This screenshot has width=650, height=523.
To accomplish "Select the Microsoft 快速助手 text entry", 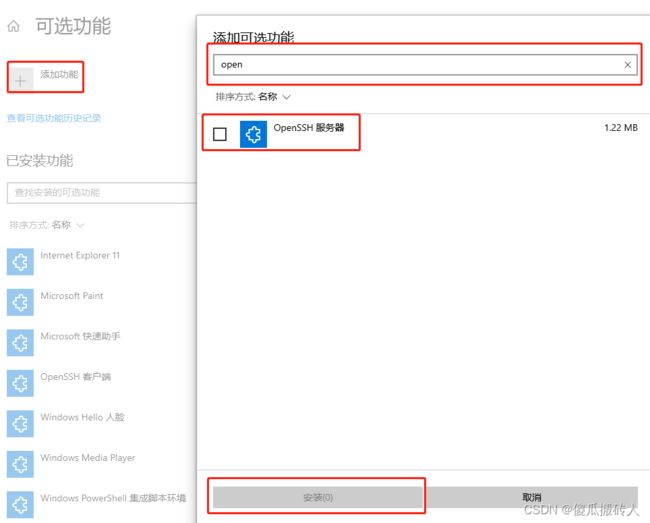I will [80, 336].
